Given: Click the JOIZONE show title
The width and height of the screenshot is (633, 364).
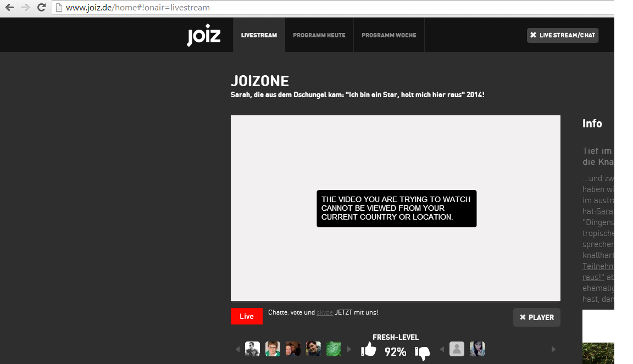Looking at the screenshot, I should (259, 81).
